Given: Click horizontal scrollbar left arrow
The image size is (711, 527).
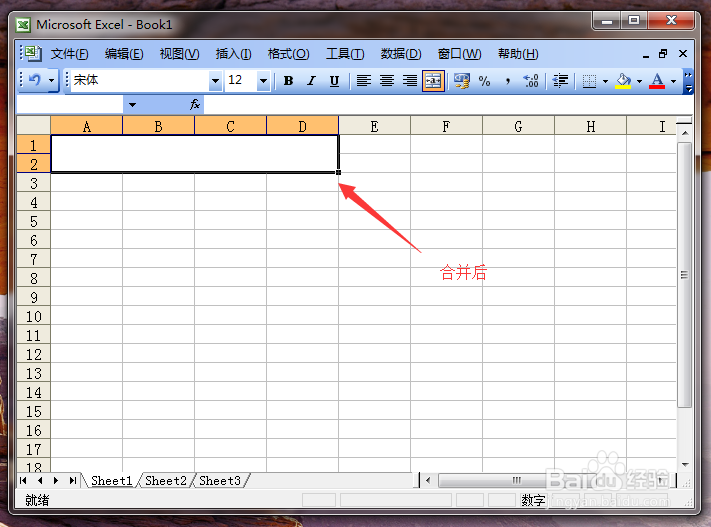Looking at the screenshot, I should (x=428, y=480).
